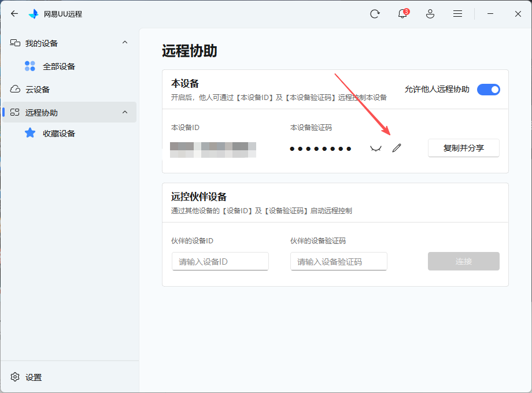The image size is (532, 393).
Task: Show verification code with eye icon
Action: [376, 148]
